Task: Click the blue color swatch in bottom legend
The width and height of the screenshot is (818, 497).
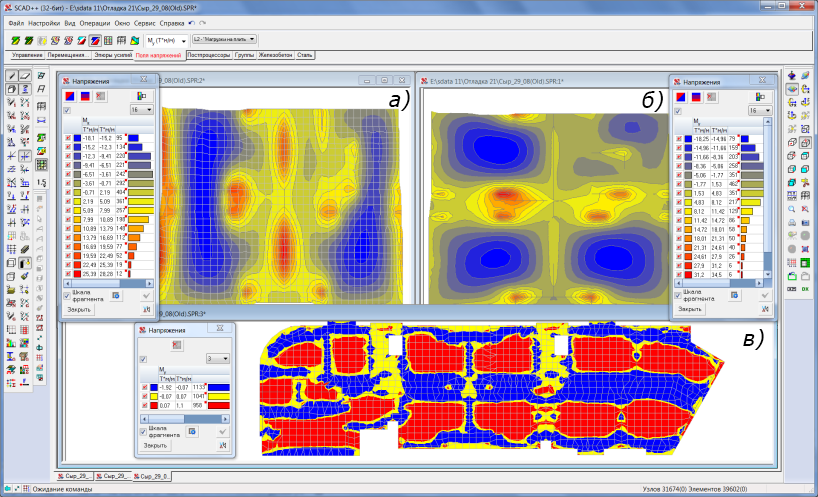Action: pyautogui.click(x=155, y=385)
